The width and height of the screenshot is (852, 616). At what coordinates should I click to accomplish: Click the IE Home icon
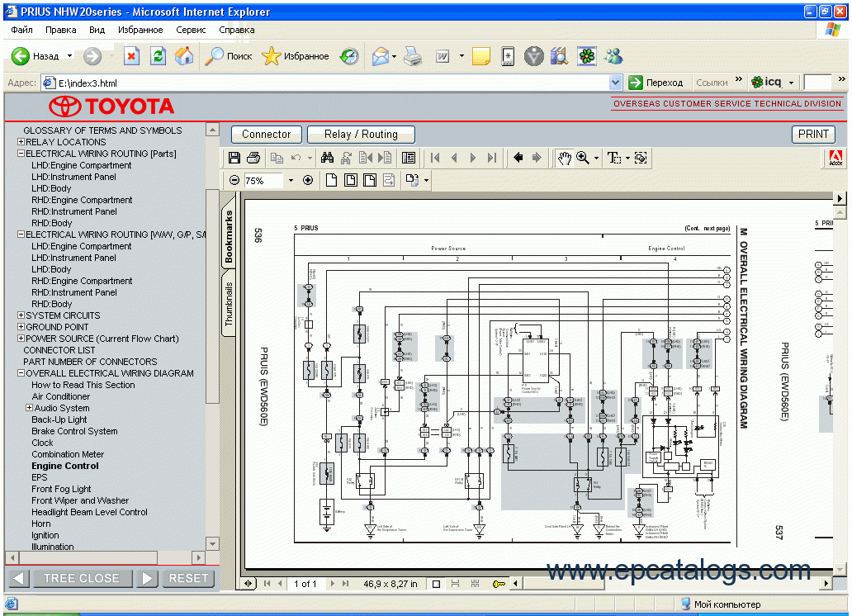pyautogui.click(x=184, y=56)
